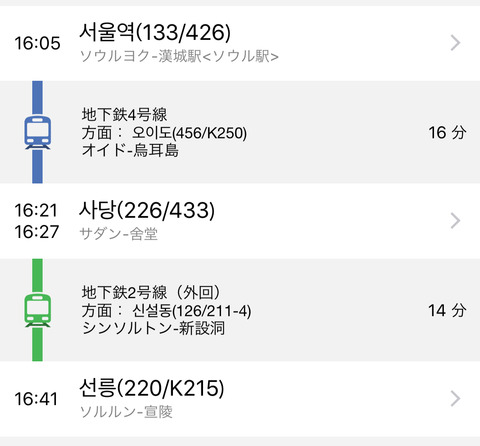Select the 서울역(133/426) station name
The width and height of the screenshot is (480, 446).
[x=155, y=32]
